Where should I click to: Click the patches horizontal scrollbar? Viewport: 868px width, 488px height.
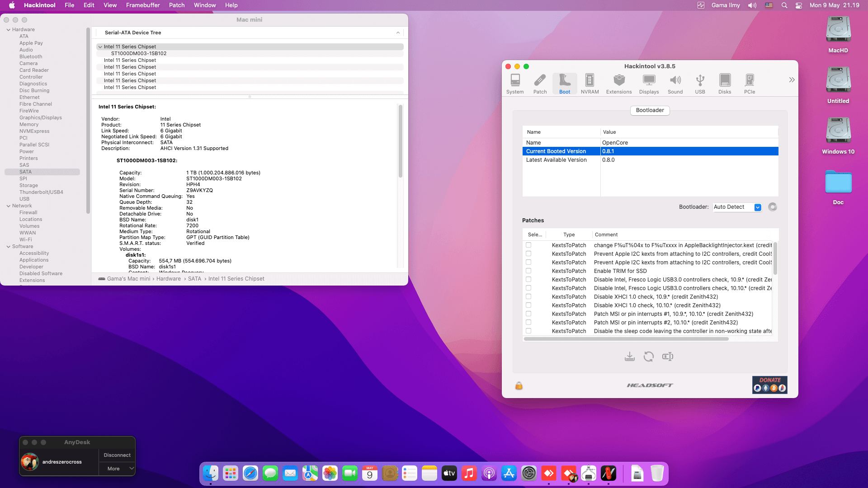[x=626, y=339]
